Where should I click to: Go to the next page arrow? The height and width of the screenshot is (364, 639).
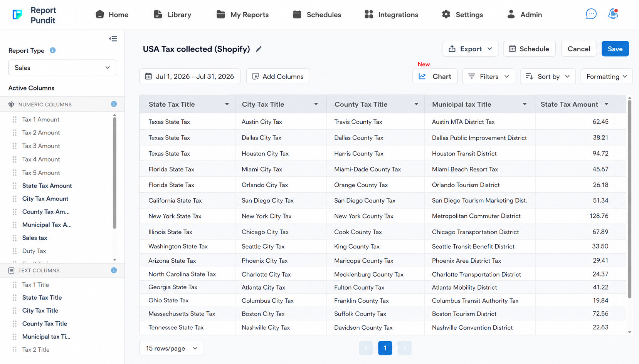point(404,348)
